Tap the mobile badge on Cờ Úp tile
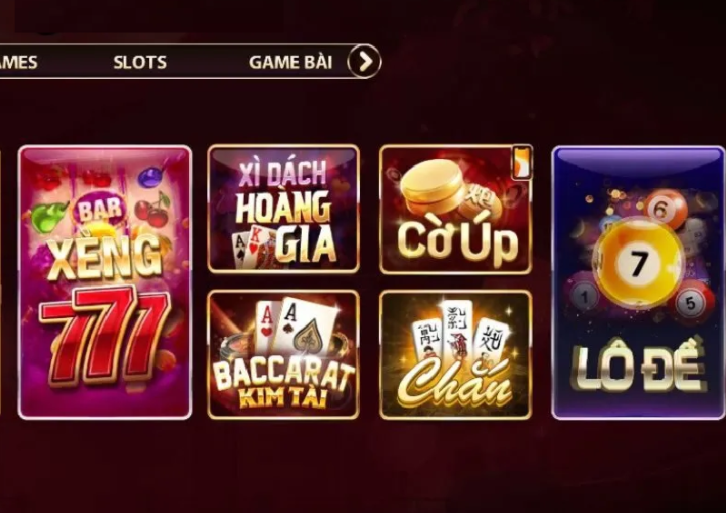Screen dimensions: 726x513 pyautogui.click(x=521, y=162)
